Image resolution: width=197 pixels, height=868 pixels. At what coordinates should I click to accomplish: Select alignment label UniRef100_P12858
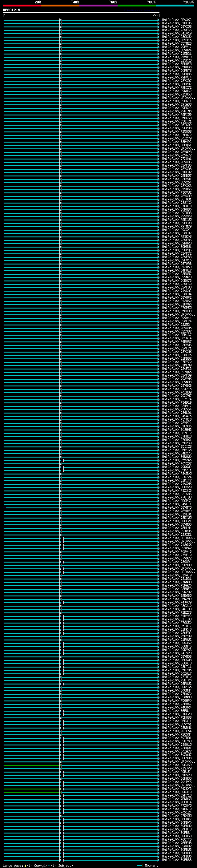(x=177, y=94)
